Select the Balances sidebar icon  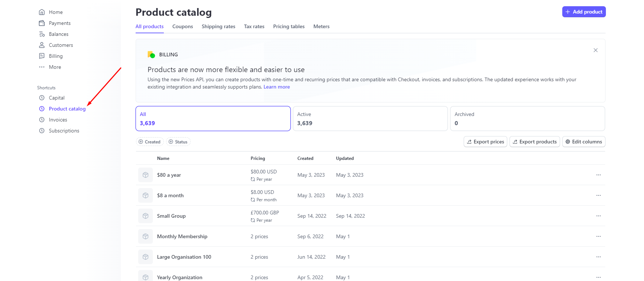click(x=42, y=34)
